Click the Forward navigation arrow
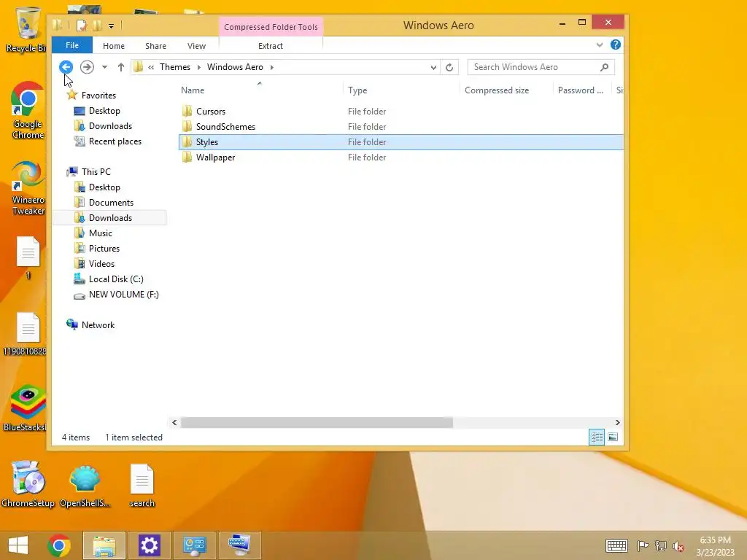 [x=87, y=67]
